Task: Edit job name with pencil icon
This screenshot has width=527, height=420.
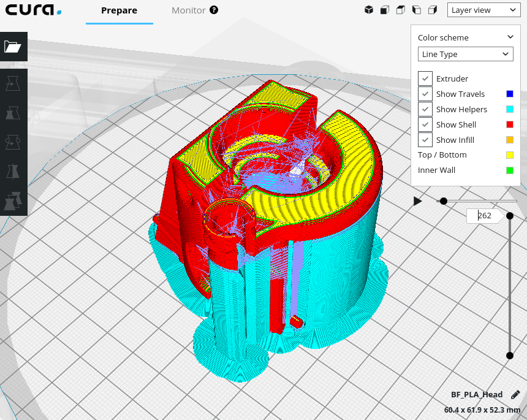Action: [x=515, y=395]
